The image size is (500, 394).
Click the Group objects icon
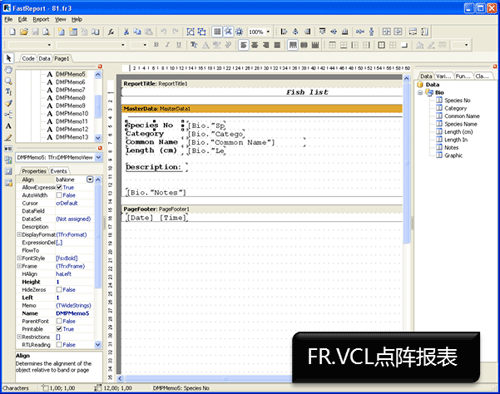tap(190, 32)
